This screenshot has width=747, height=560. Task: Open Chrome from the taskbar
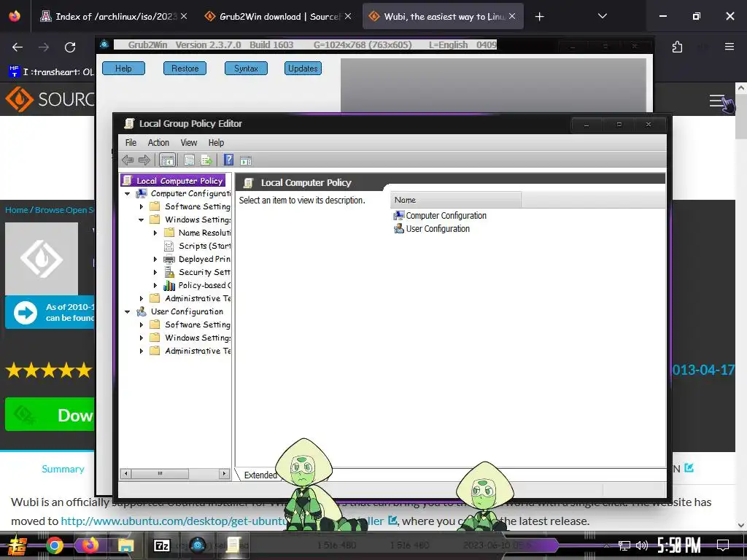54,545
